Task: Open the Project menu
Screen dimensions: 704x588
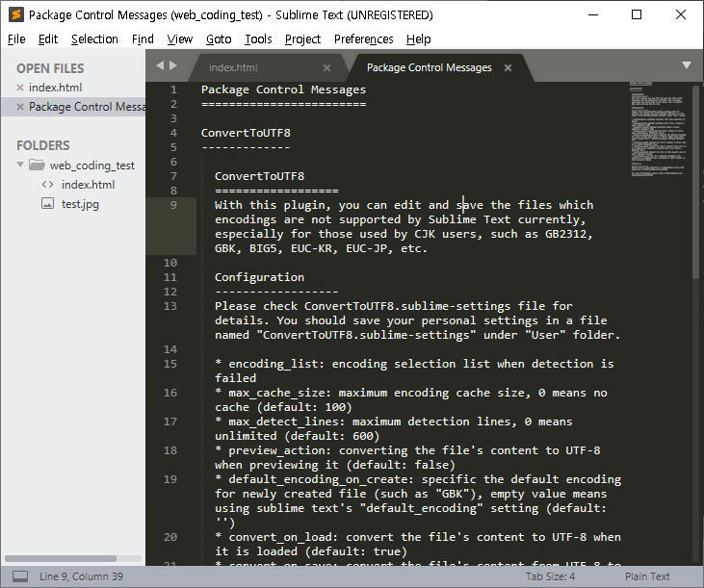Action: (x=302, y=39)
